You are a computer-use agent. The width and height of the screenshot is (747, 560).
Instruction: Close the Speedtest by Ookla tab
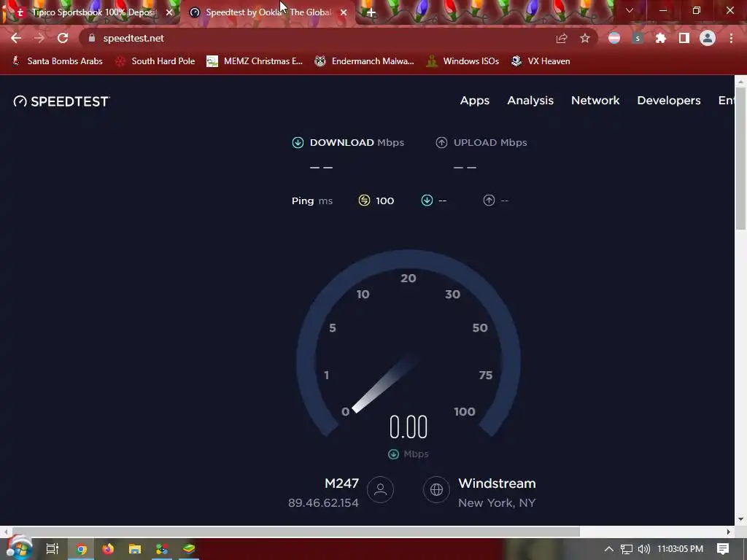point(344,12)
